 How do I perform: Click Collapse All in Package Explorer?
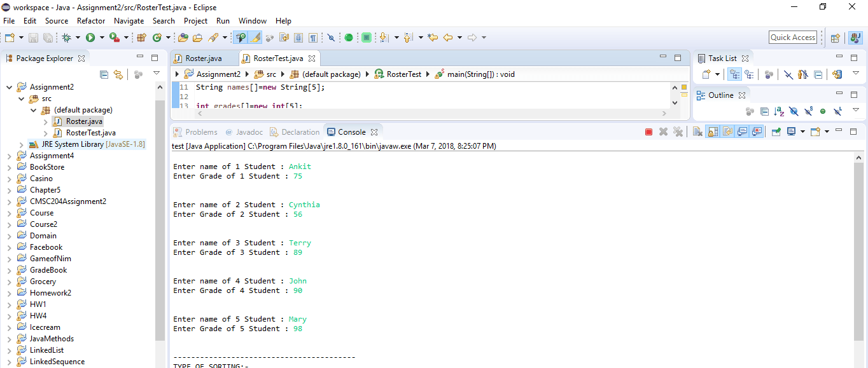pyautogui.click(x=104, y=74)
